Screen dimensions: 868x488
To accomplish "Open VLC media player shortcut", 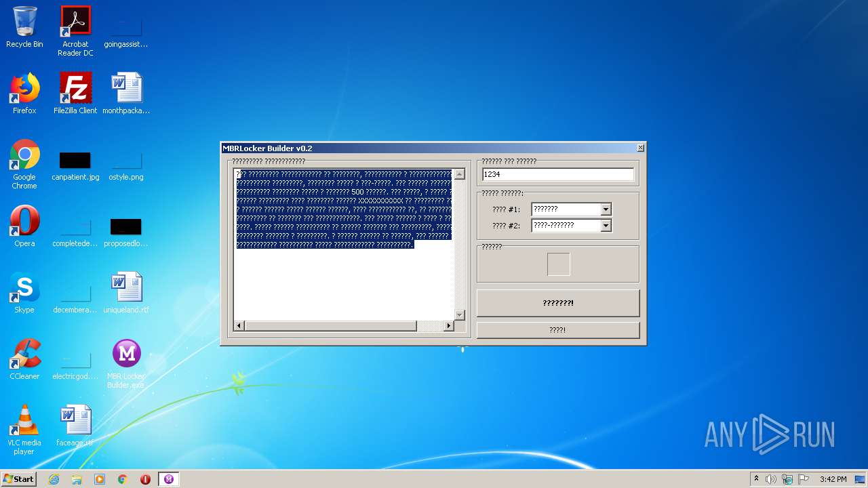I will click(24, 430).
